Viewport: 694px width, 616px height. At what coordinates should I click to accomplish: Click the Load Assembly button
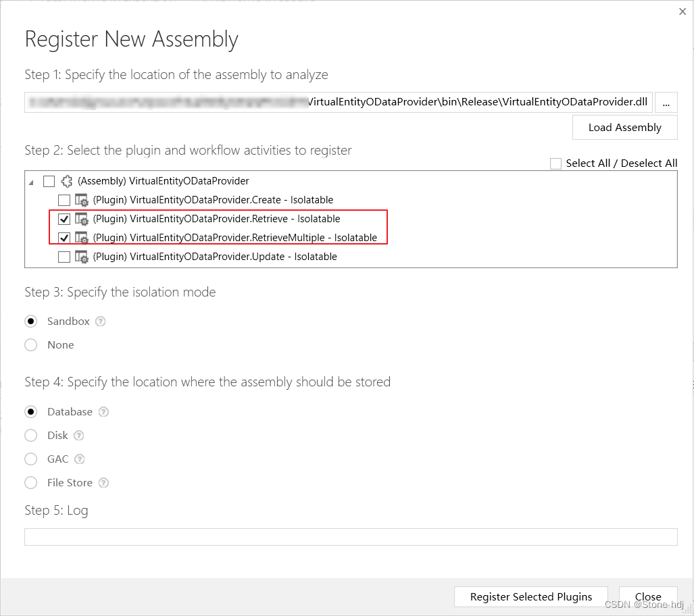pyautogui.click(x=624, y=127)
